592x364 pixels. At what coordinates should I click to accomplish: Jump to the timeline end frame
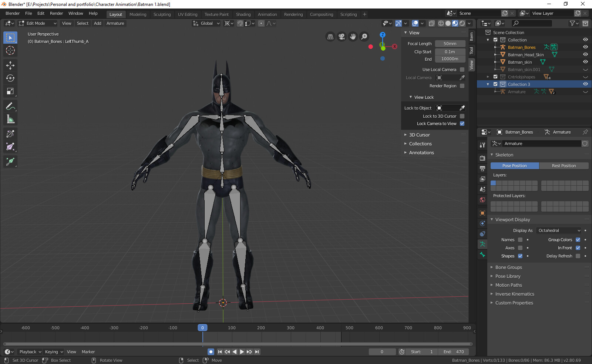tap(257, 352)
